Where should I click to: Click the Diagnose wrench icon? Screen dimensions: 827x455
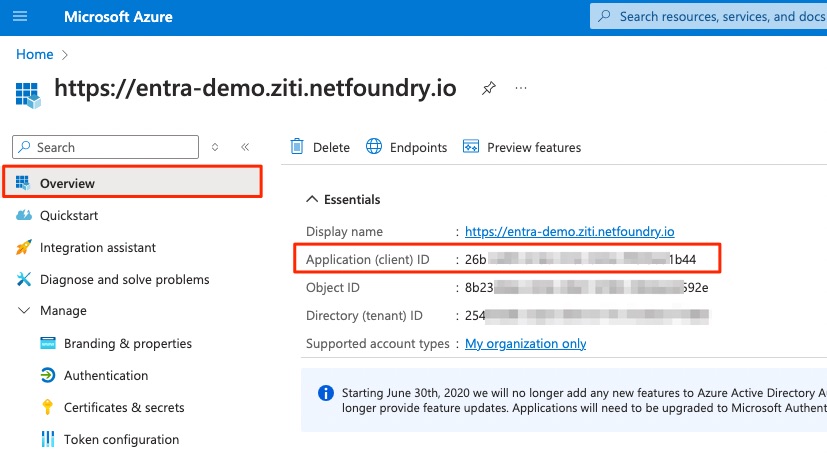click(x=24, y=279)
